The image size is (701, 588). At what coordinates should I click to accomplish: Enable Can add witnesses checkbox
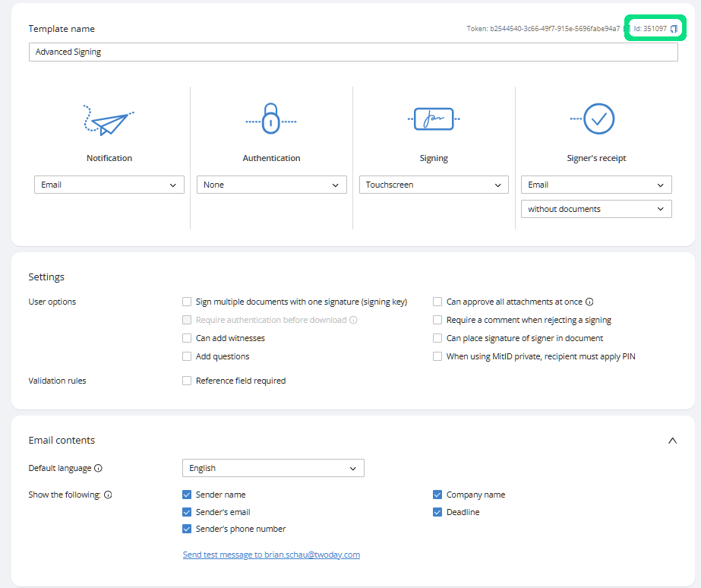point(187,338)
